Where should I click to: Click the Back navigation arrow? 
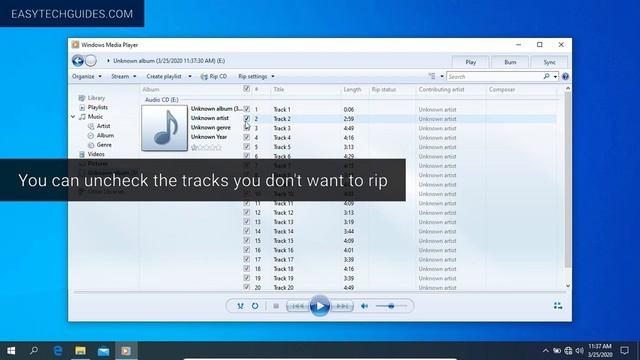pyautogui.click(x=78, y=61)
